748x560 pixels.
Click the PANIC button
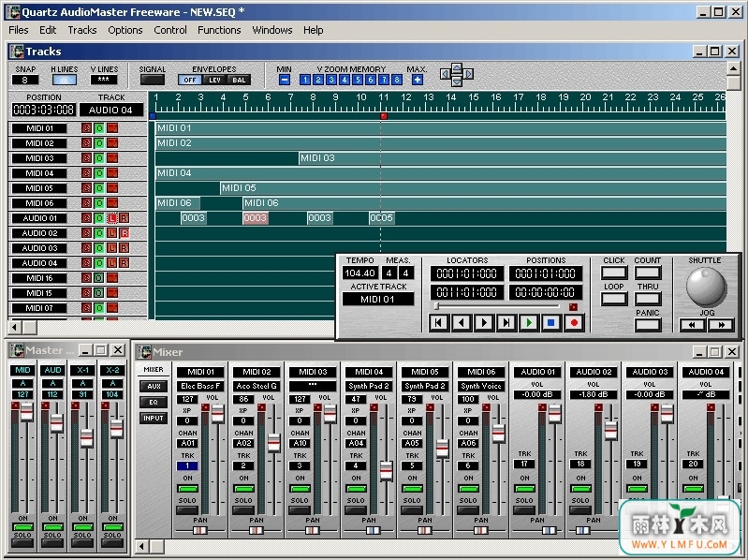click(647, 325)
